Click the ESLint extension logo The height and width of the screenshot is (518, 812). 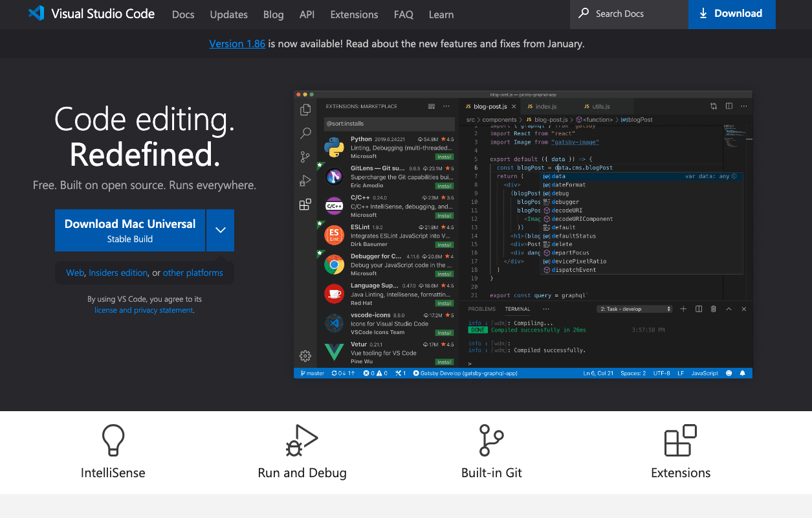pyautogui.click(x=334, y=236)
